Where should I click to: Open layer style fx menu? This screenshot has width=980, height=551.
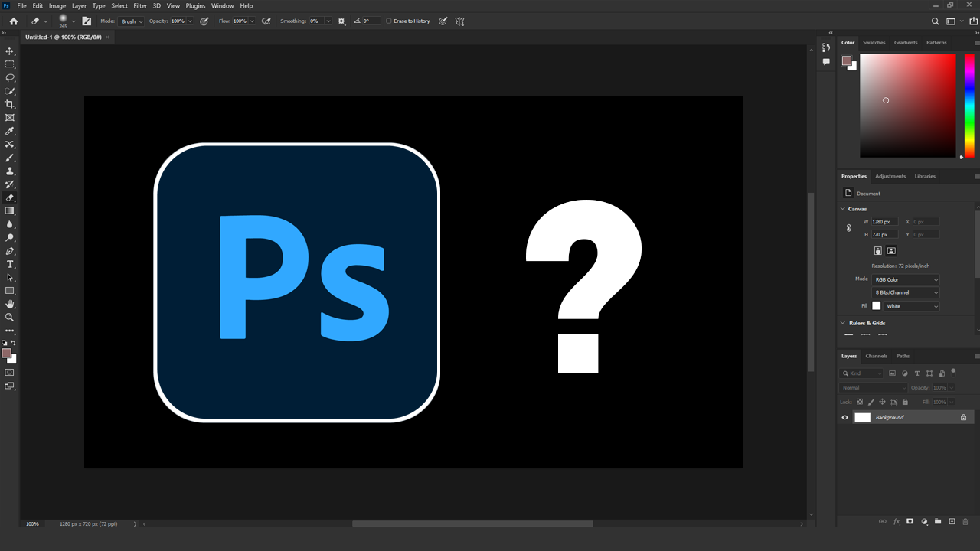(896, 521)
